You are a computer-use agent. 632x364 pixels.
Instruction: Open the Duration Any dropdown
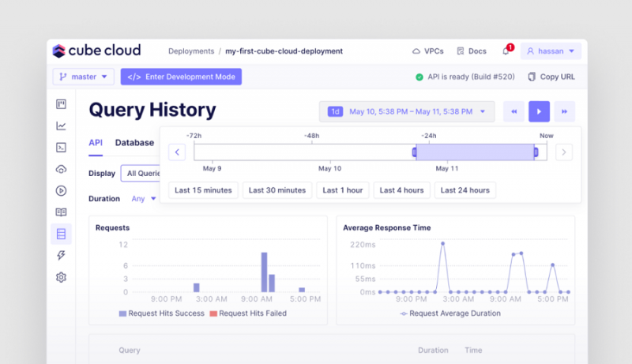coord(144,199)
